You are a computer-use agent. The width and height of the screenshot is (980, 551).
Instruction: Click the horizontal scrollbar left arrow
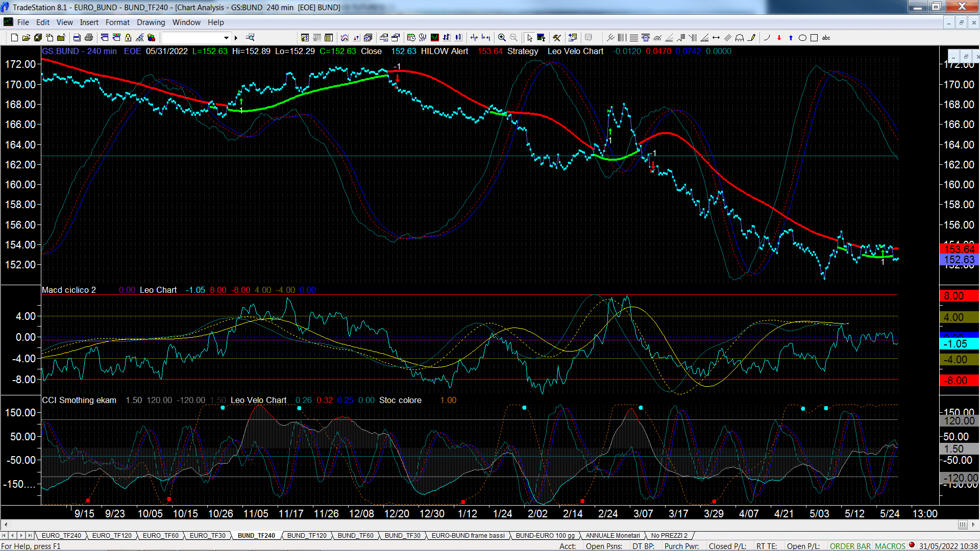(x=6, y=524)
